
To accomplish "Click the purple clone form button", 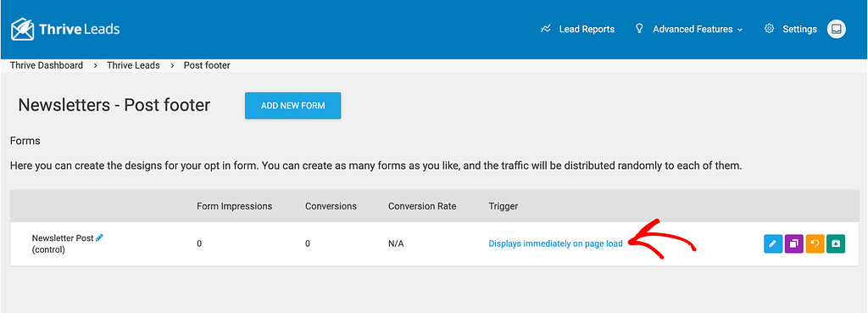I will click(793, 243).
